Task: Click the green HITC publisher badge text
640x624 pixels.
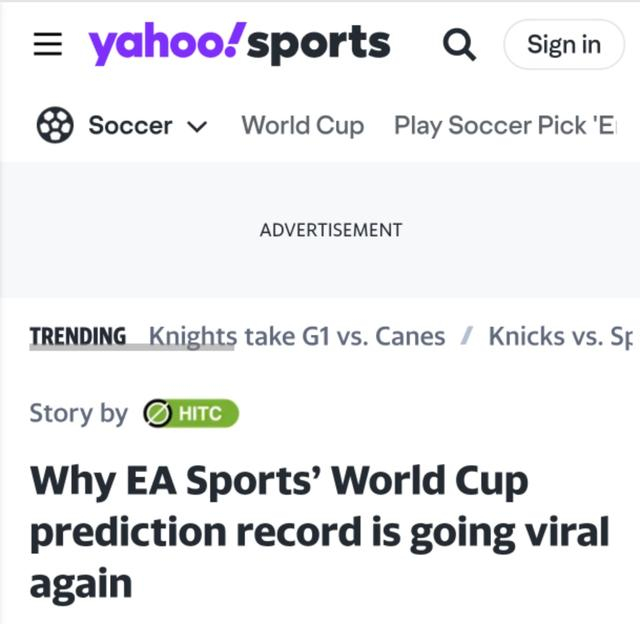Action: click(200, 413)
